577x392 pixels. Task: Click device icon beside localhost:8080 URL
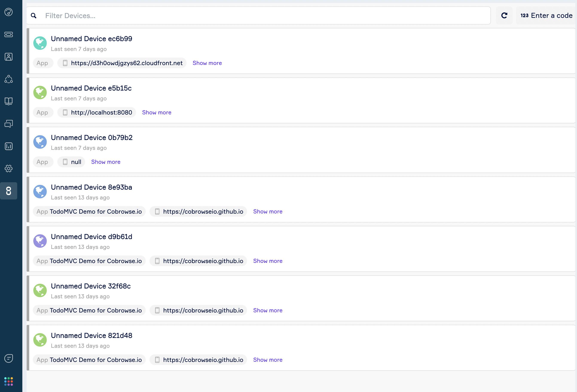click(x=65, y=112)
